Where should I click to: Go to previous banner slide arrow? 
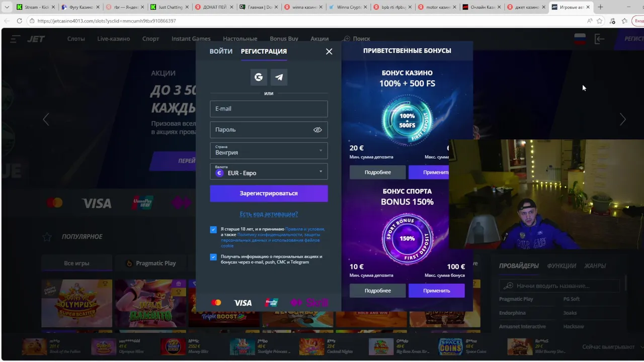(x=46, y=119)
